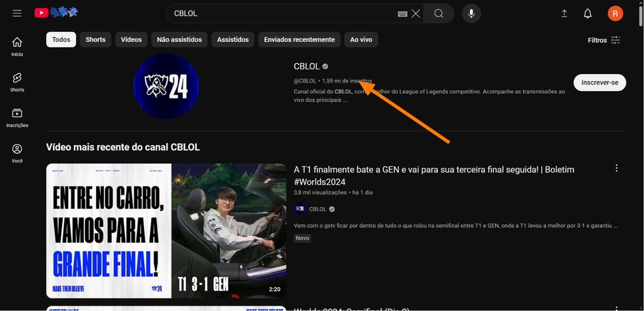Image resolution: width=644 pixels, height=311 pixels.
Task: Open Você in the sidebar
Action: (17, 154)
